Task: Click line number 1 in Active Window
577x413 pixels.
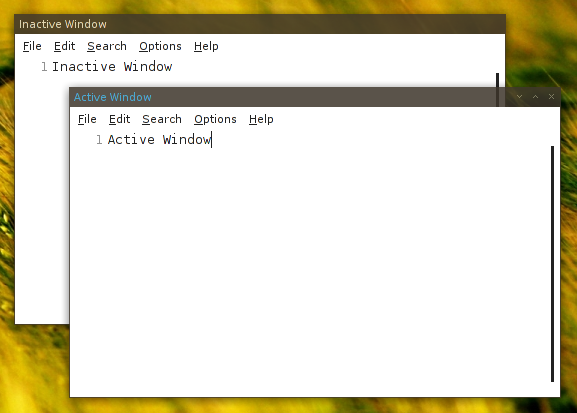Action: click(x=99, y=140)
